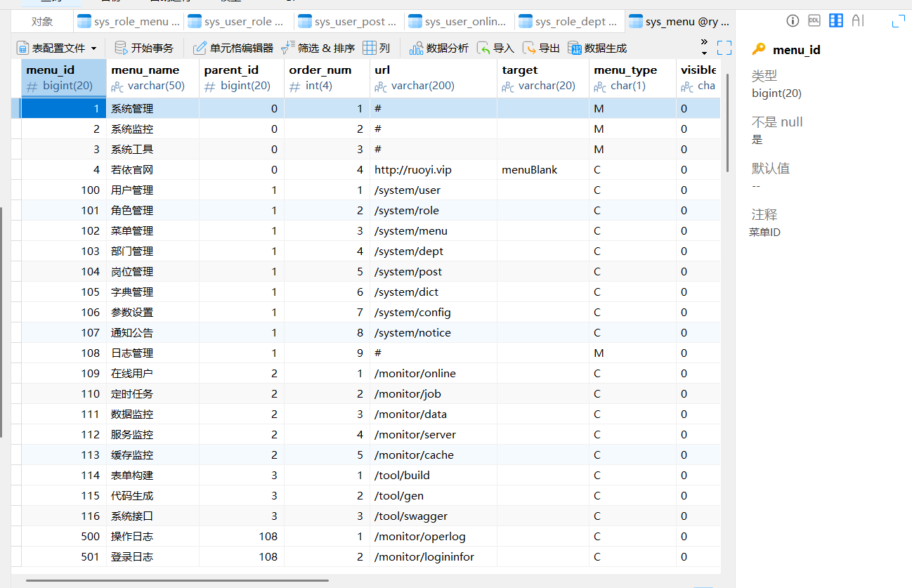Open 数据生成 data generation
Viewport: 912px width, 588px height.
[597, 48]
